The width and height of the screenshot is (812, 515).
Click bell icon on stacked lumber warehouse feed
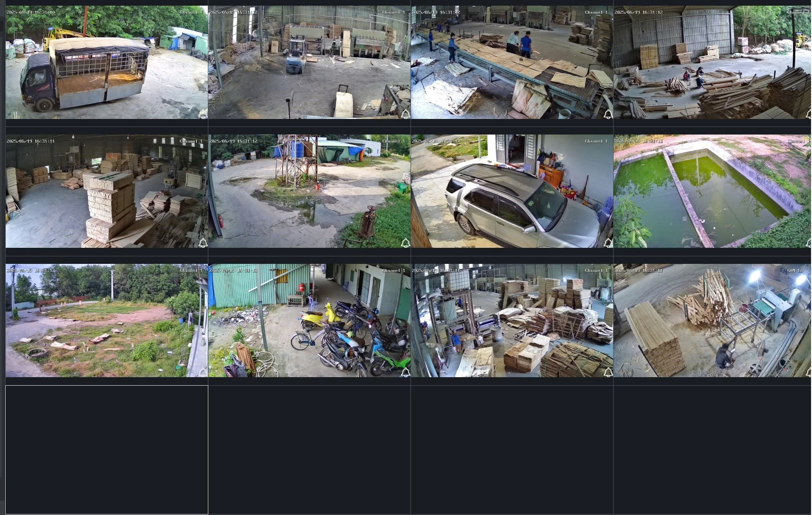203,243
